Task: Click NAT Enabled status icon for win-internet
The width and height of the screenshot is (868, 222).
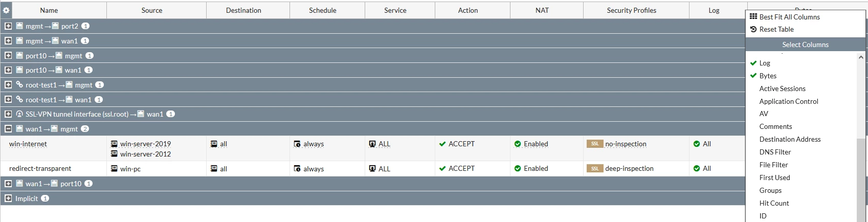Action: pyautogui.click(x=518, y=144)
